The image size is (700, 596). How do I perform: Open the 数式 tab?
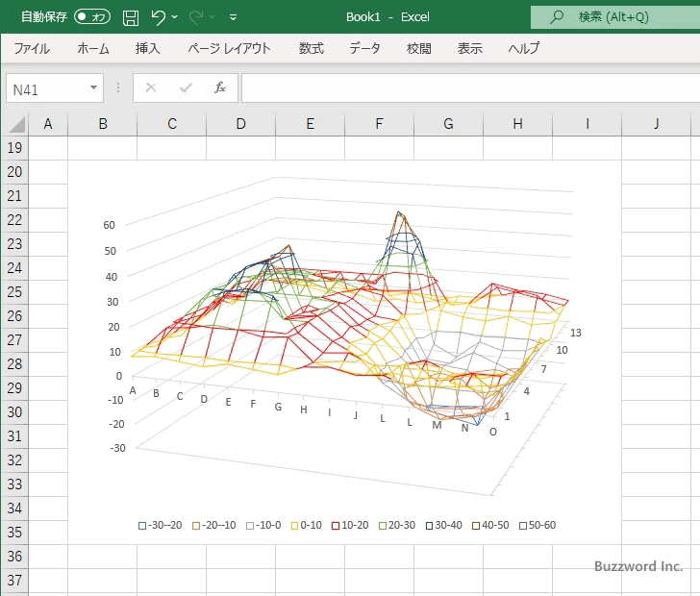312,48
